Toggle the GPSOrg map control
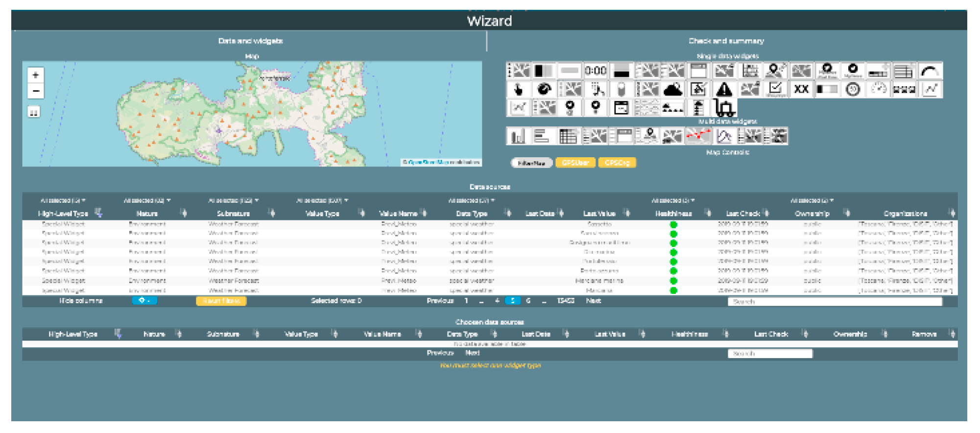Screen dimensions: 980x433 (617, 163)
